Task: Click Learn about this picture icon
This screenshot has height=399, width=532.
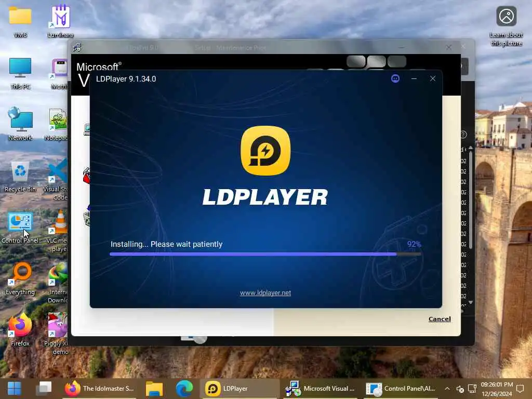Action: tap(506, 26)
